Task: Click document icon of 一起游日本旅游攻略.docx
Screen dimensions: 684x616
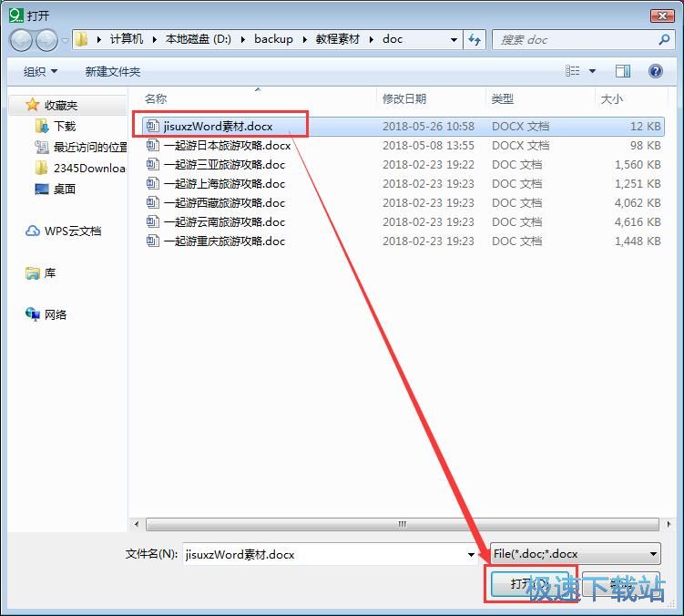Action: (153, 145)
